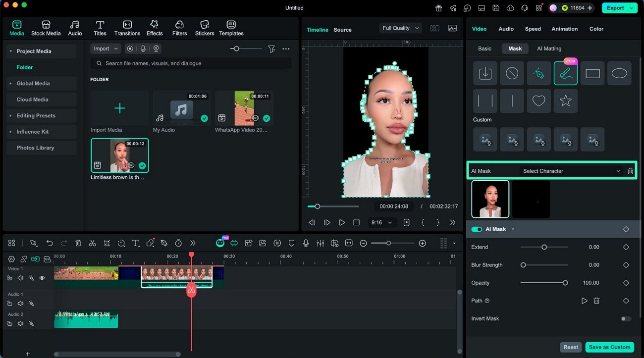Add keyframe for Opacity
The width and height of the screenshot is (644, 358).
pos(626,283)
